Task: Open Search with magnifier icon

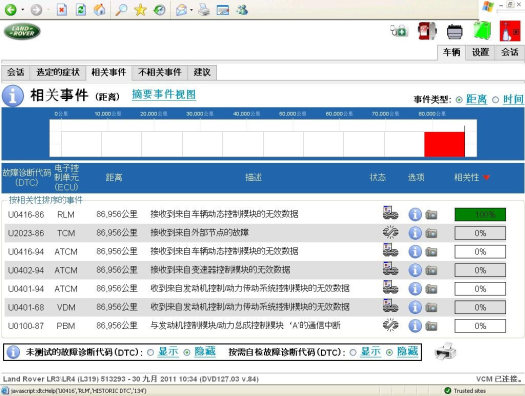Action: click(121, 10)
